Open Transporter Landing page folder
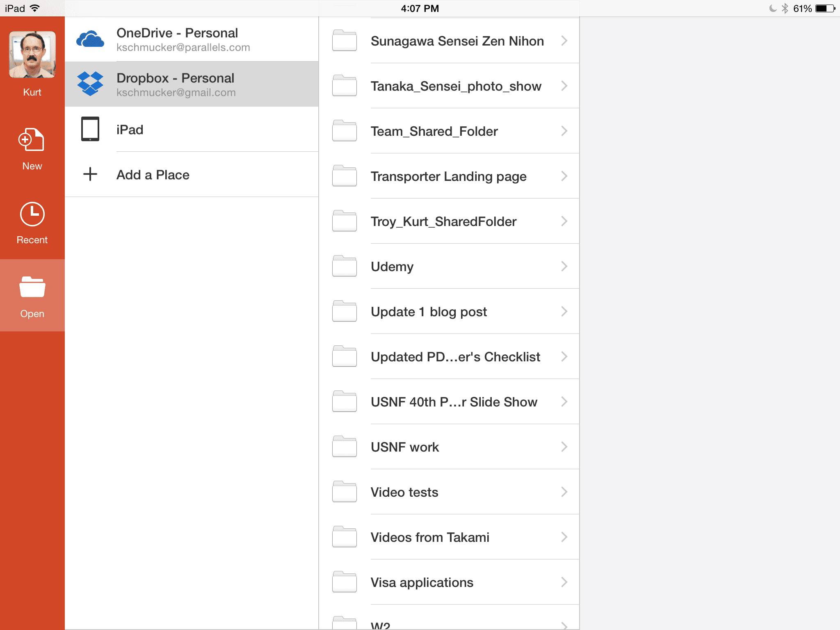The height and width of the screenshot is (630, 840). [x=450, y=176]
